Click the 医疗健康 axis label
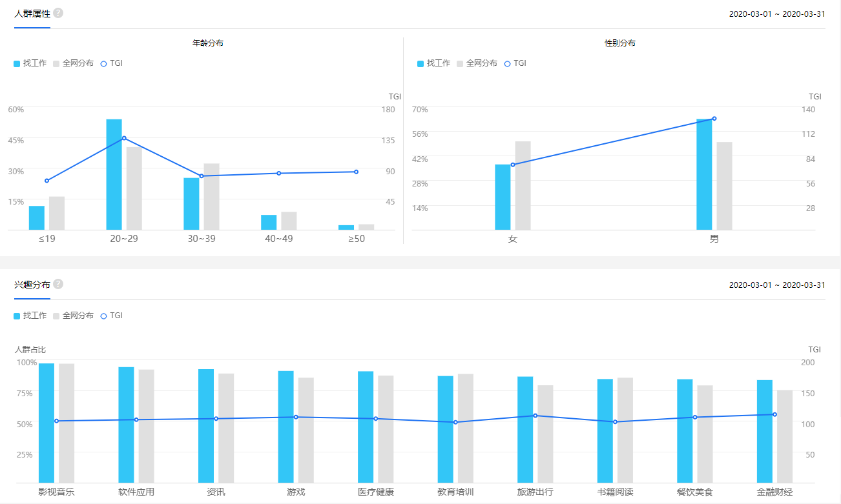 376,492
